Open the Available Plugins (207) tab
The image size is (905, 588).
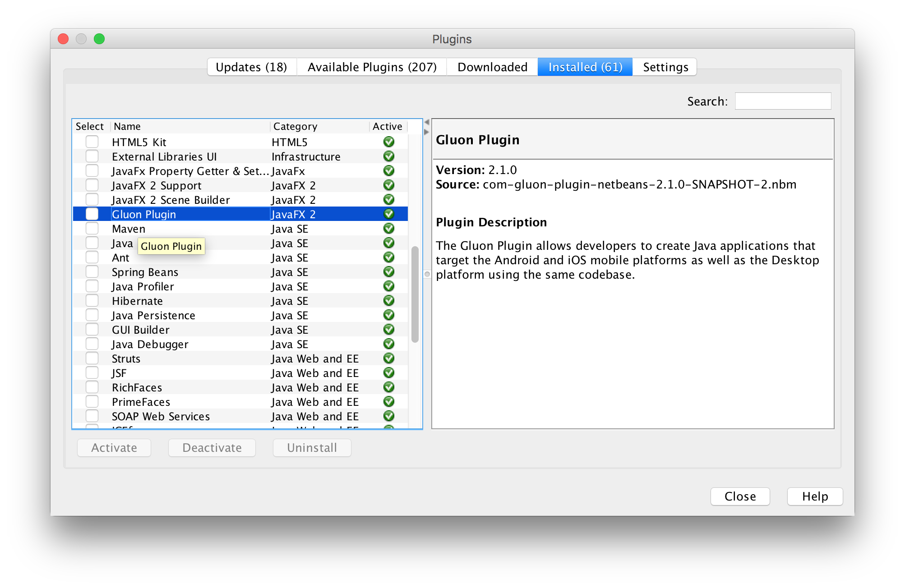tap(372, 67)
